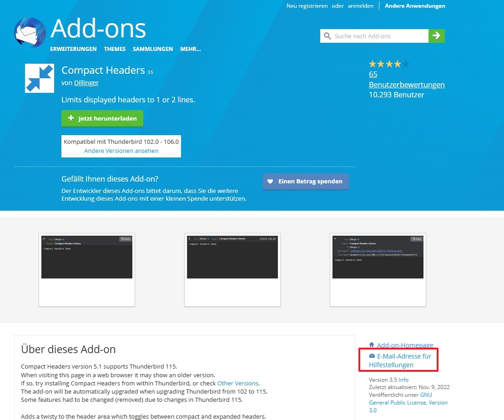The height and width of the screenshot is (420, 504).
Task: Open the Dillinger author link
Action: pos(86,83)
